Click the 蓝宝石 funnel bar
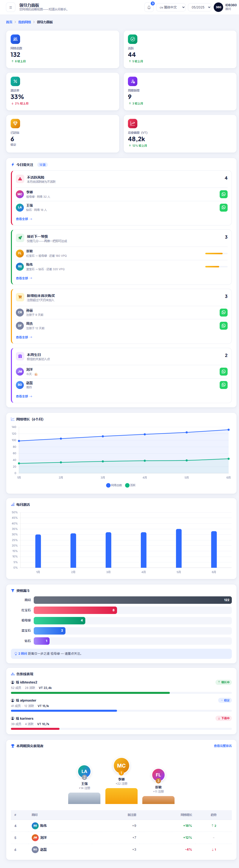Image resolution: width=239 pixels, height=868 pixels. 50,630
